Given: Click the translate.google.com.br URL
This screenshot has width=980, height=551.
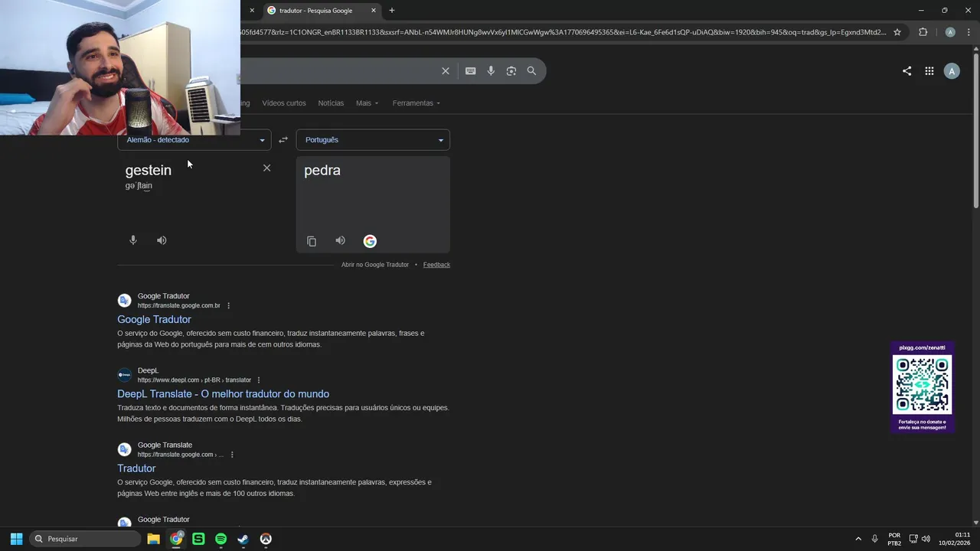Looking at the screenshot, I should tap(178, 305).
